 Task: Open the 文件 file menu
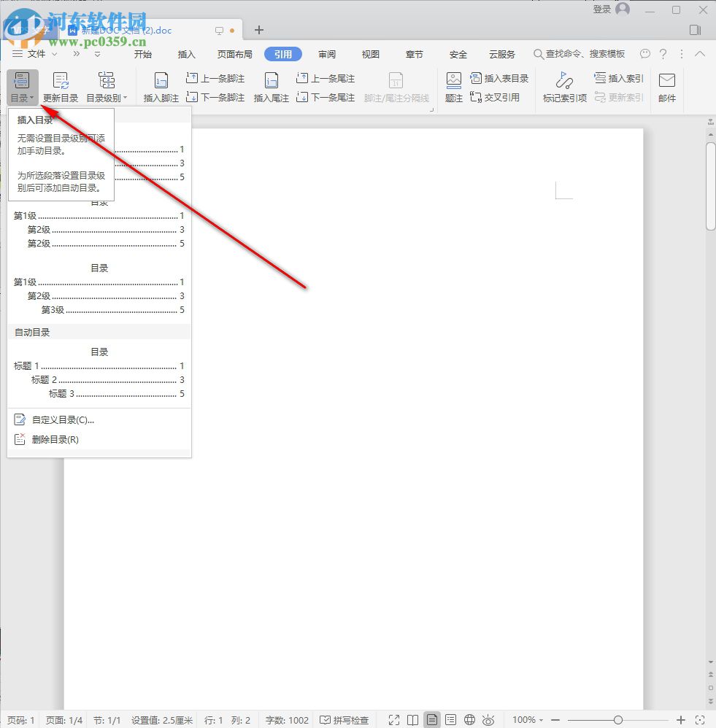(28, 54)
